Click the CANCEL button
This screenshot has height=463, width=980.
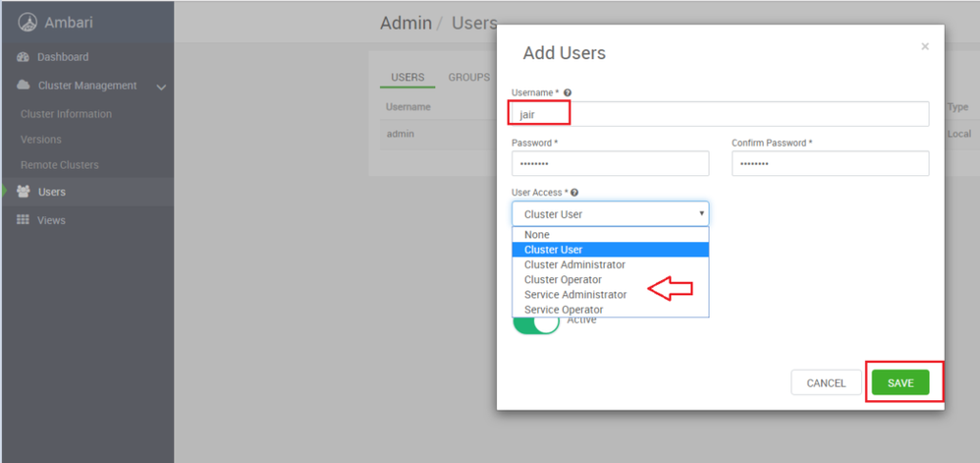[826, 383]
